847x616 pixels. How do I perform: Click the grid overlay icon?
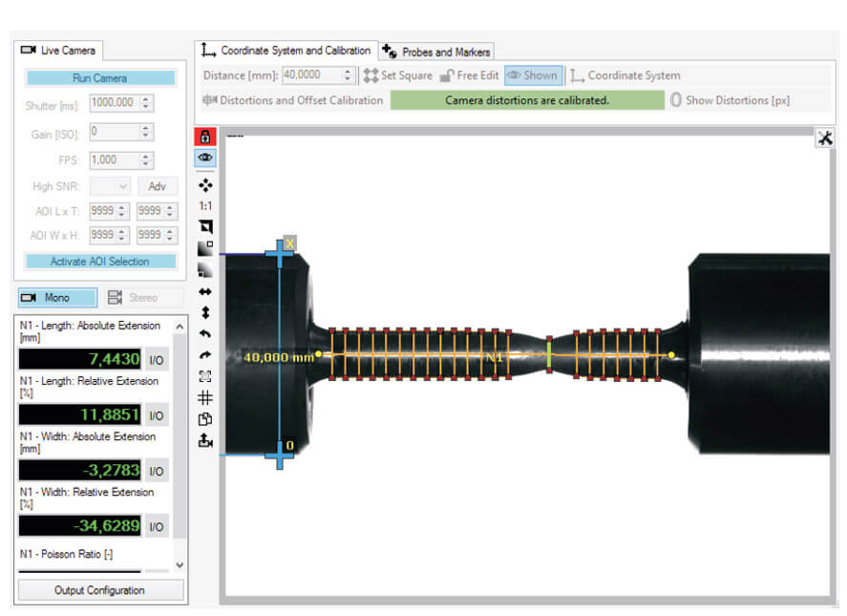(205, 398)
